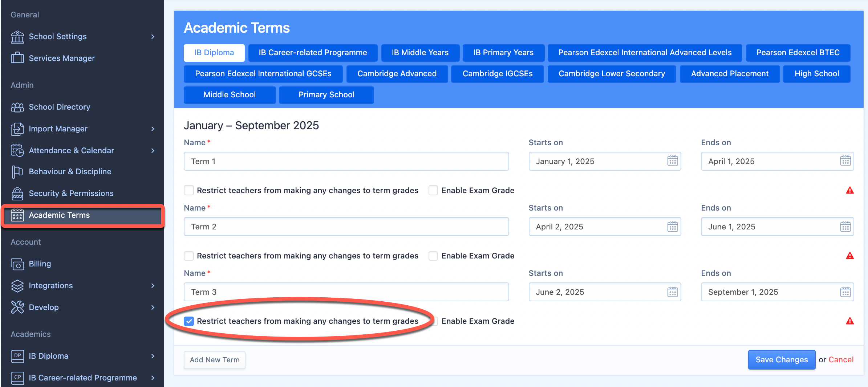Screen dimensions: 868x387
Task: Click the Services Manager briefcase icon
Action: tap(17, 58)
